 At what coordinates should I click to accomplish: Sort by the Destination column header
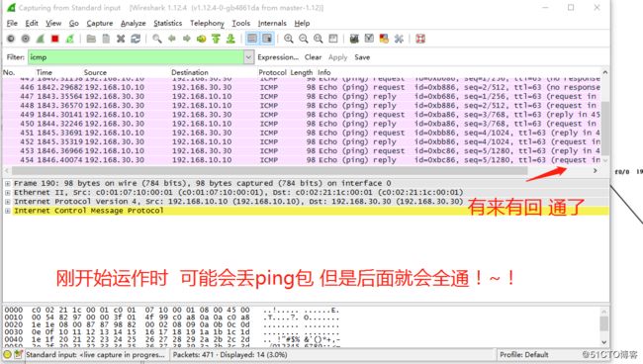[190, 72]
